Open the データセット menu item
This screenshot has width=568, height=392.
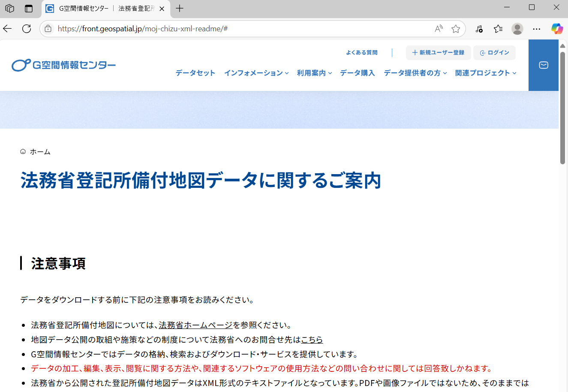195,73
